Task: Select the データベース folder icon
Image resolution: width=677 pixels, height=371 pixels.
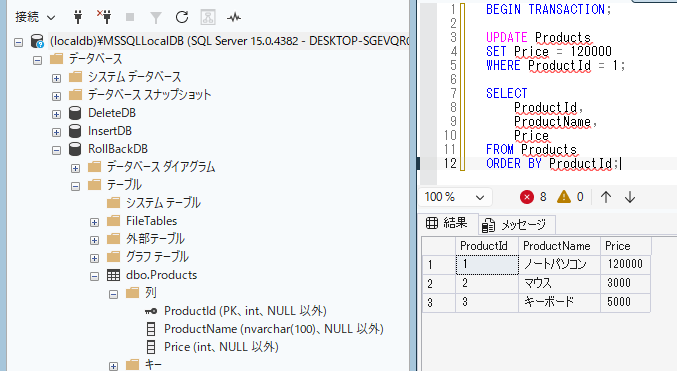Action: (57, 58)
